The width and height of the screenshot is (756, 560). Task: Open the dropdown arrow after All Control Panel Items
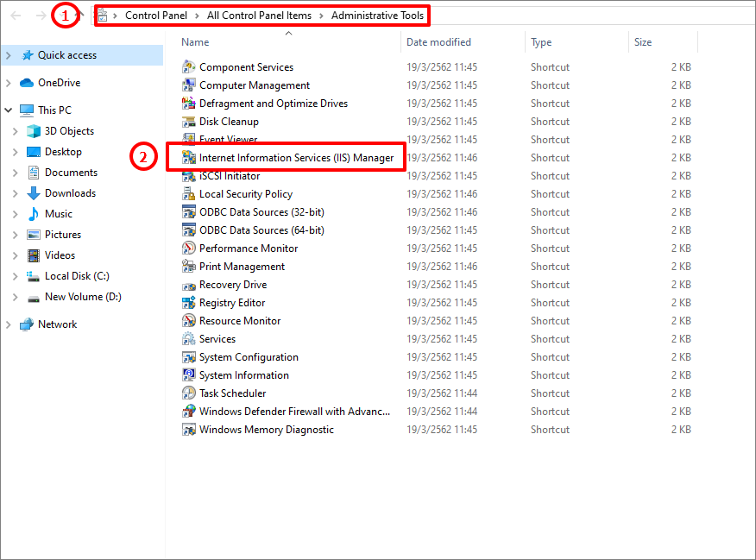click(x=321, y=16)
